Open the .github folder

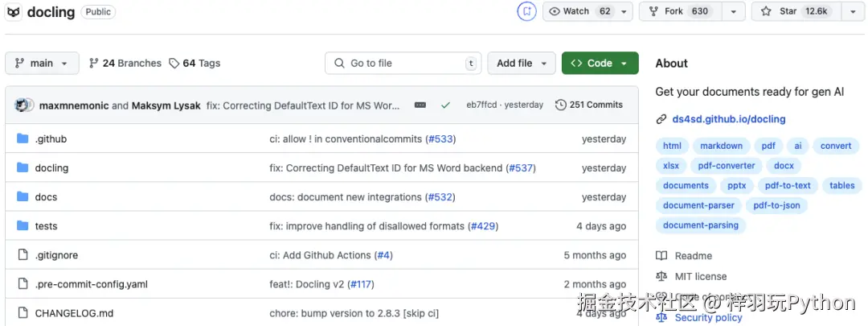(51, 139)
